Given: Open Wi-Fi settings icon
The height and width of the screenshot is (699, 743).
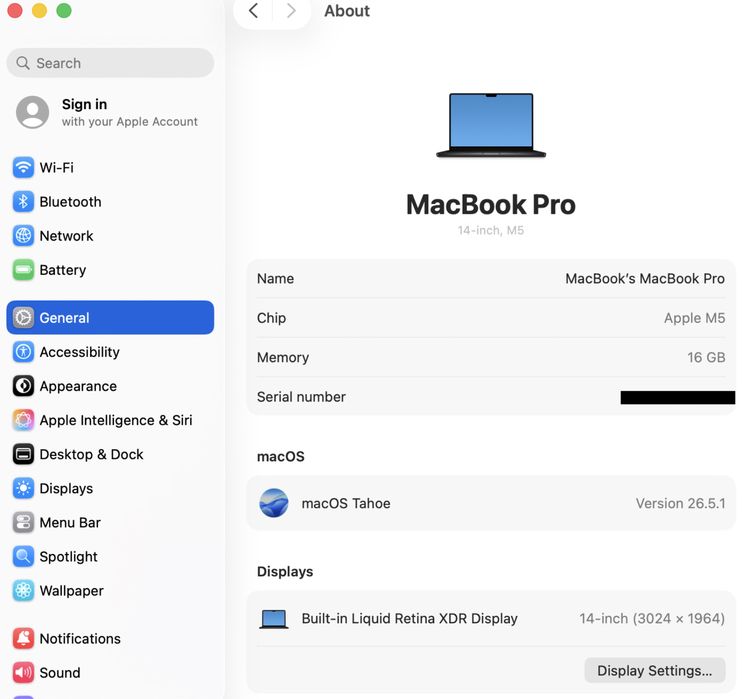Looking at the screenshot, I should 23,167.
